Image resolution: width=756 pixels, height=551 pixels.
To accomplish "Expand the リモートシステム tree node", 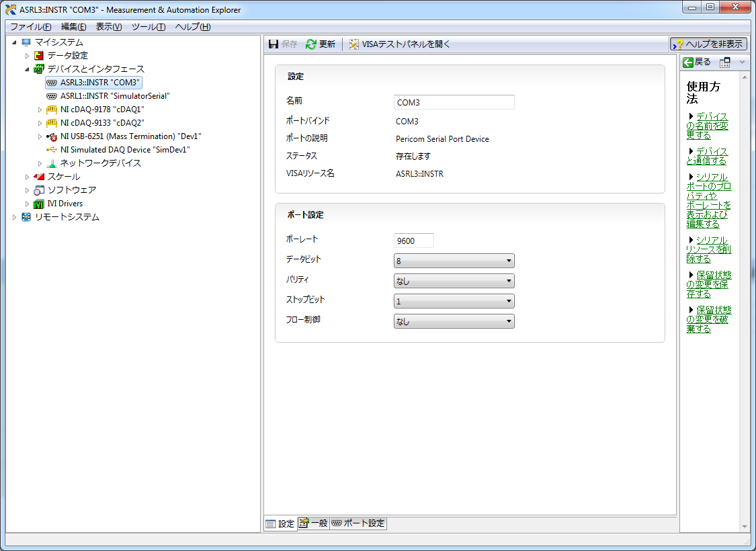I will point(15,218).
